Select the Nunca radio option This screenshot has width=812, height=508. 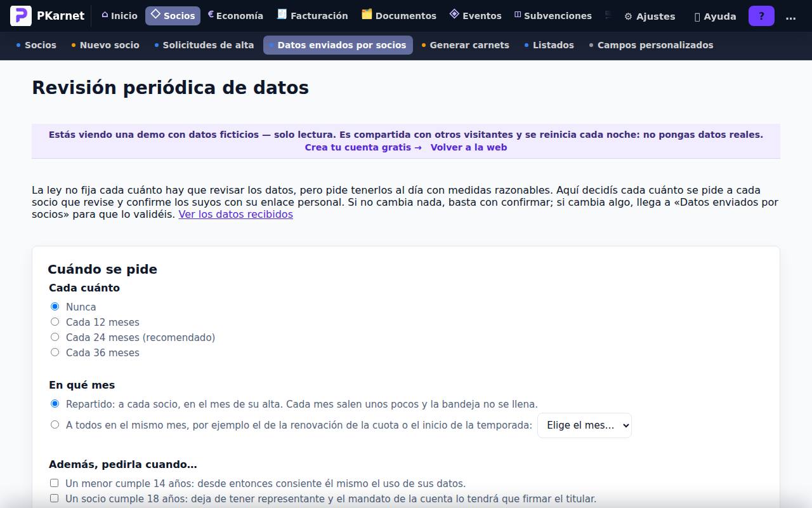click(x=55, y=306)
